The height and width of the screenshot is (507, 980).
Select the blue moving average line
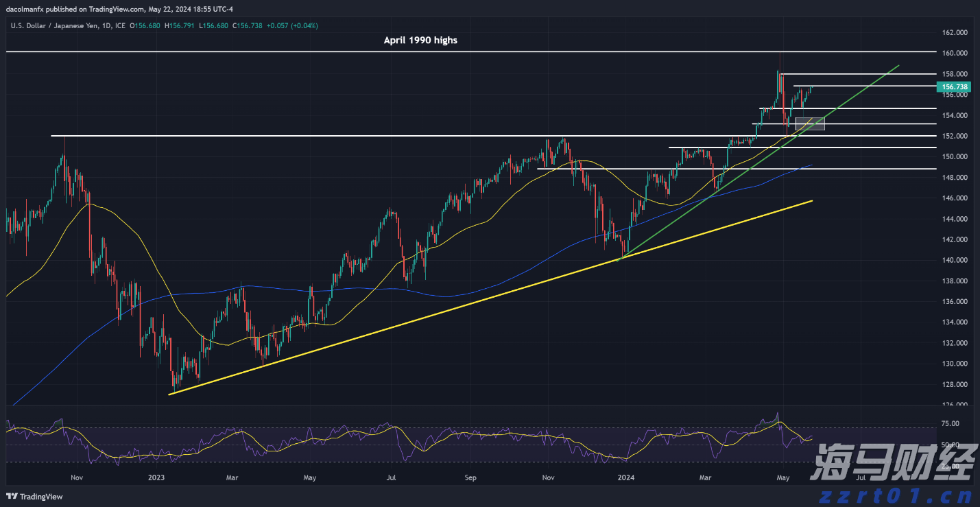pyautogui.click(x=206, y=292)
